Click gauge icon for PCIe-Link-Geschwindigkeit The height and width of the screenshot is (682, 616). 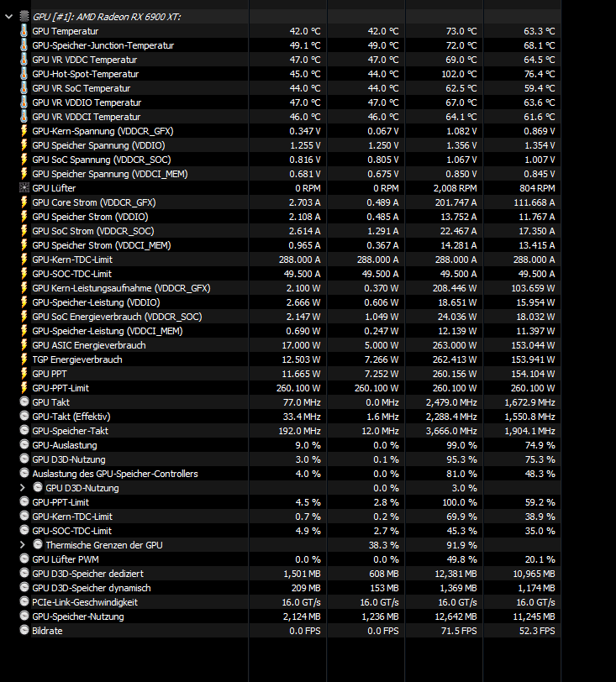(24, 602)
